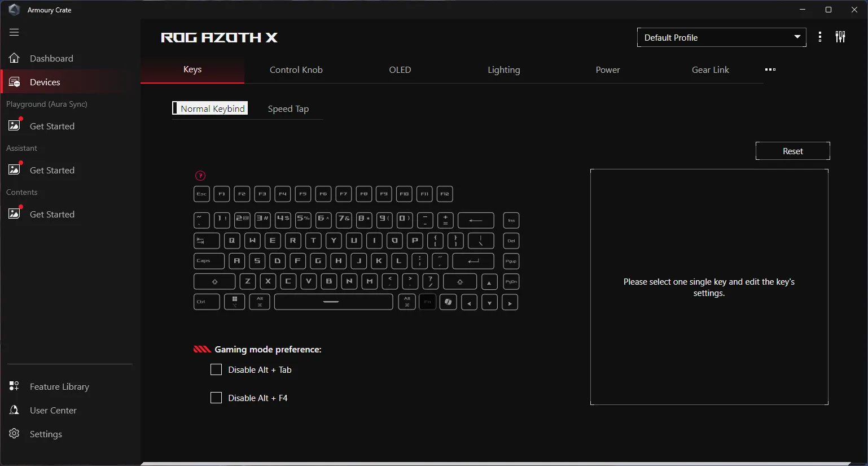
Task: Select the tilde key on keyboard map
Action: pos(201,220)
